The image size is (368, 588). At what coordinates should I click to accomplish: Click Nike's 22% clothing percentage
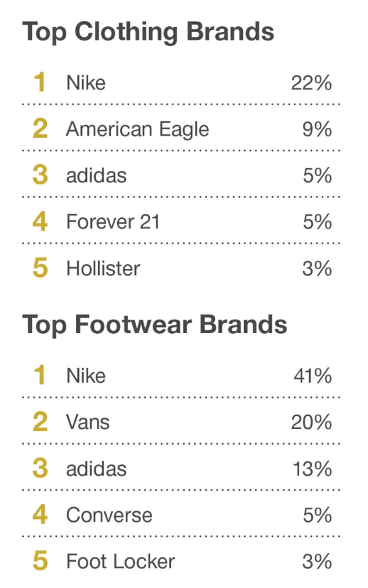pos(311,83)
